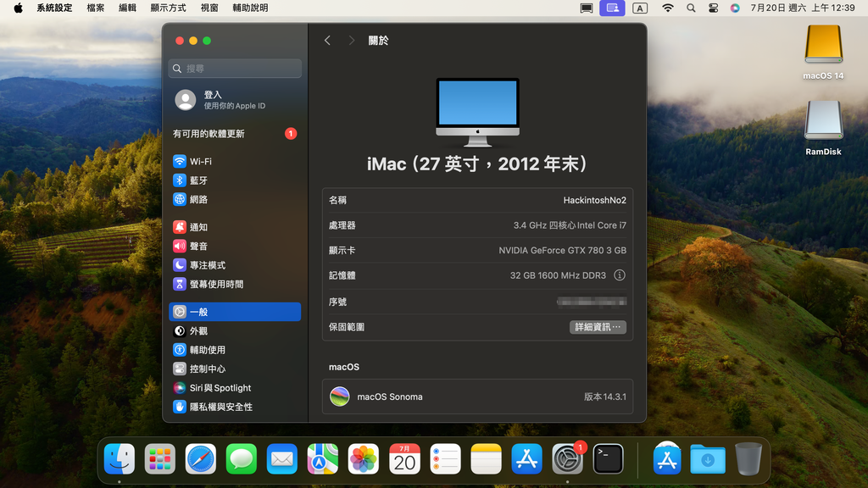Image resolution: width=868 pixels, height=488 pixels.
Task: Open Notes from the Dock
Action: pos(486,459)
